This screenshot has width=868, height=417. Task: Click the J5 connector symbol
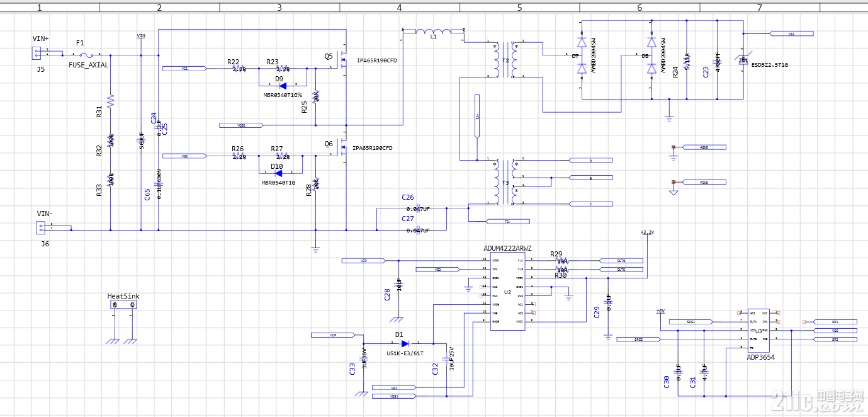pyautogui.click(x=38, y=54)
